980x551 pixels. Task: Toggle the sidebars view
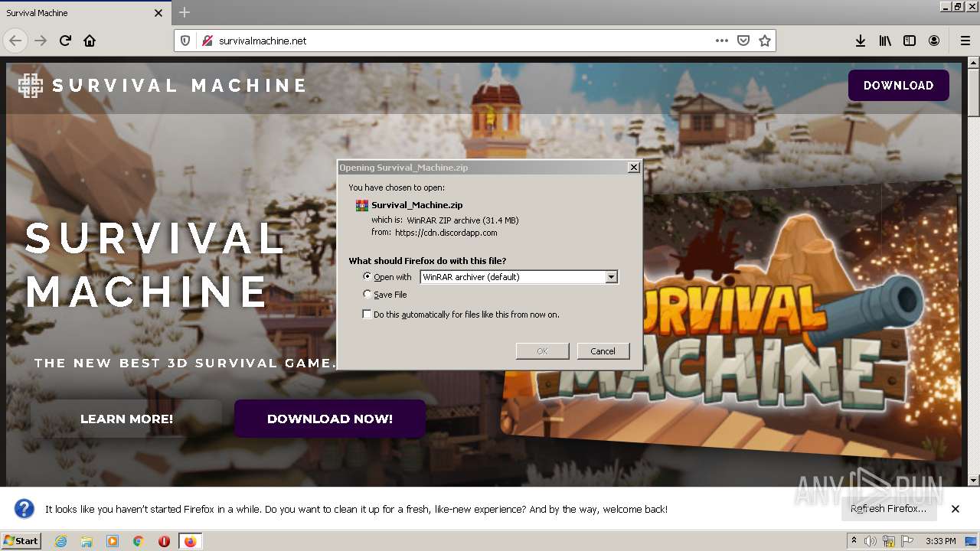coord(910,41)
